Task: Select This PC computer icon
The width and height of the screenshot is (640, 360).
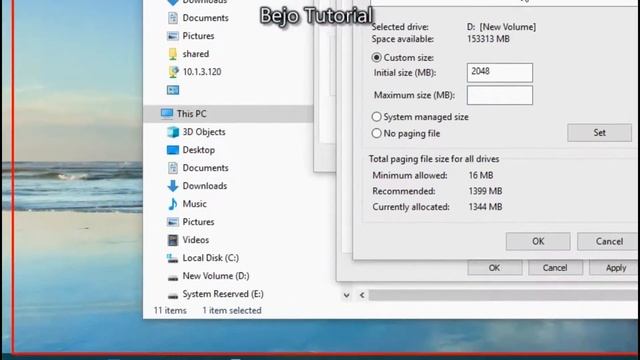Action: click(x=167, y=114)
